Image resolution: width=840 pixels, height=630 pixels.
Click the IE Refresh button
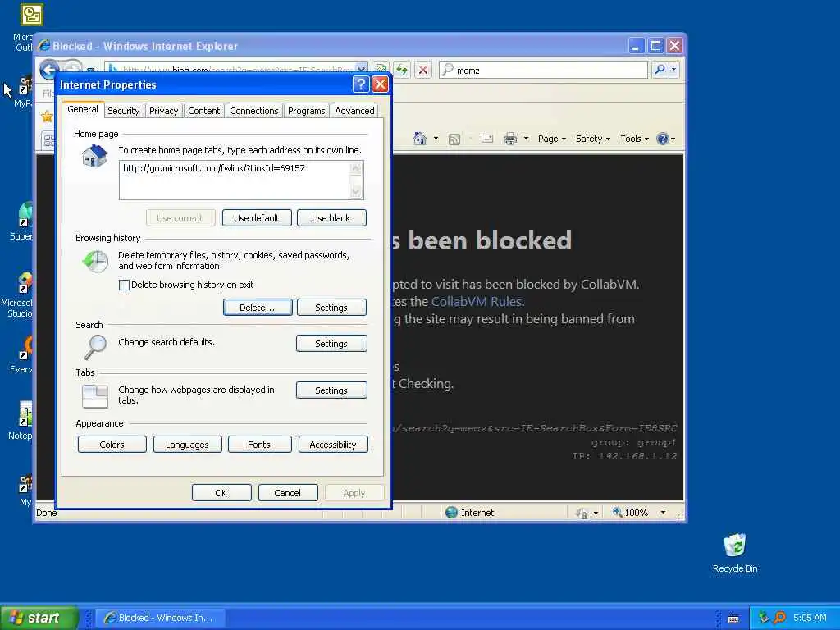pyautogui.click(x=402, y=69)
